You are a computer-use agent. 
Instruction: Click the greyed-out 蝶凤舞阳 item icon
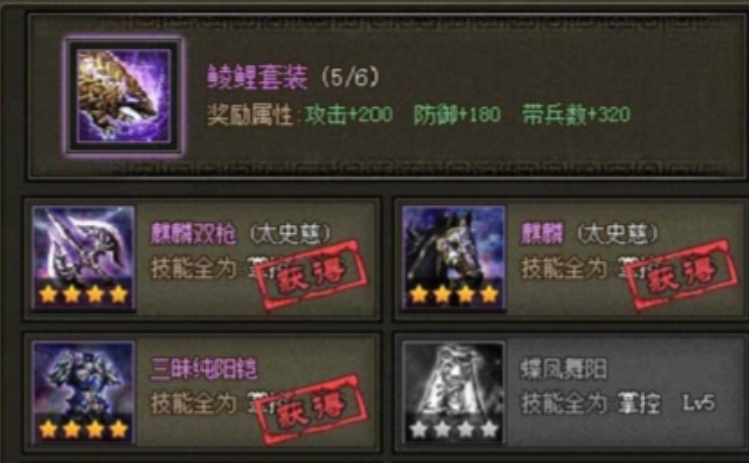click(x=454, y=393)
